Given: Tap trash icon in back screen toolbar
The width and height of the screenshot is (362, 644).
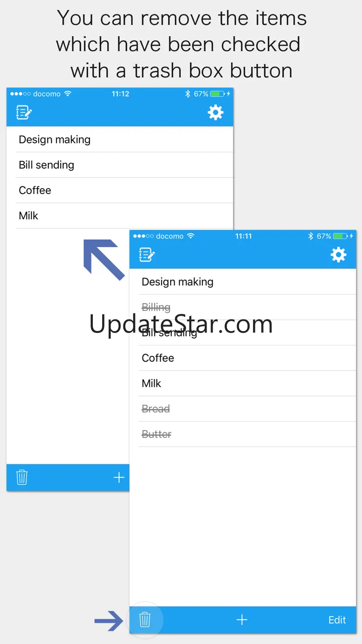Looking at the screenshot, I should [22, 477].
